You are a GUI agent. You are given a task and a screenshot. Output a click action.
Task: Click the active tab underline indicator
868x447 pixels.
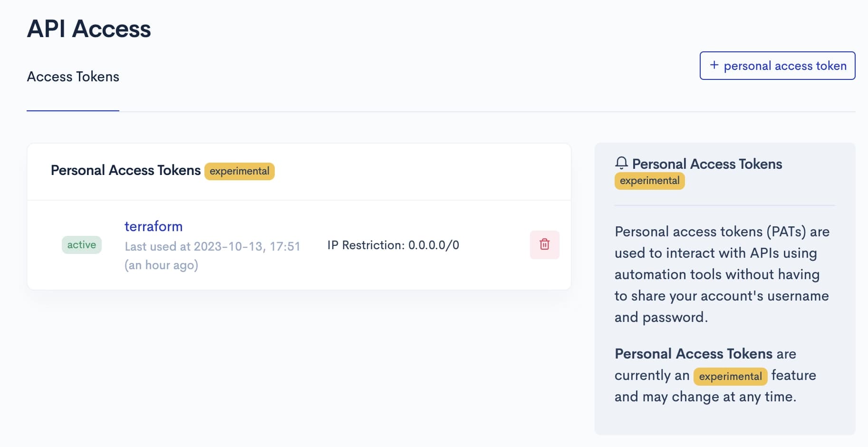click(x=73, y=111)
